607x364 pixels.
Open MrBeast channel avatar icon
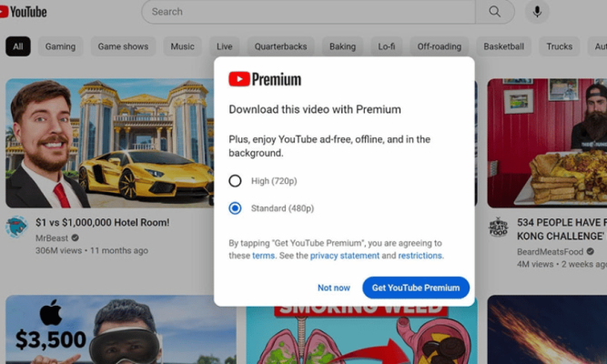(x=16, y=227)
